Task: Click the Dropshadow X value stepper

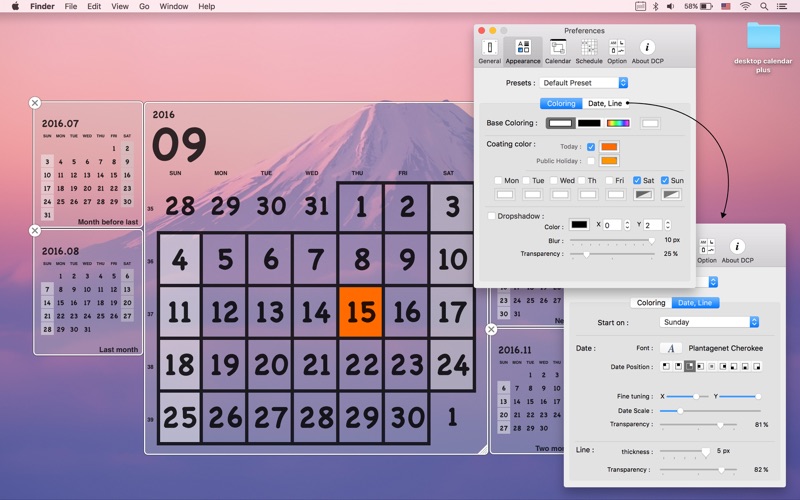Action: pyautogui.click(x=627, y=225)
